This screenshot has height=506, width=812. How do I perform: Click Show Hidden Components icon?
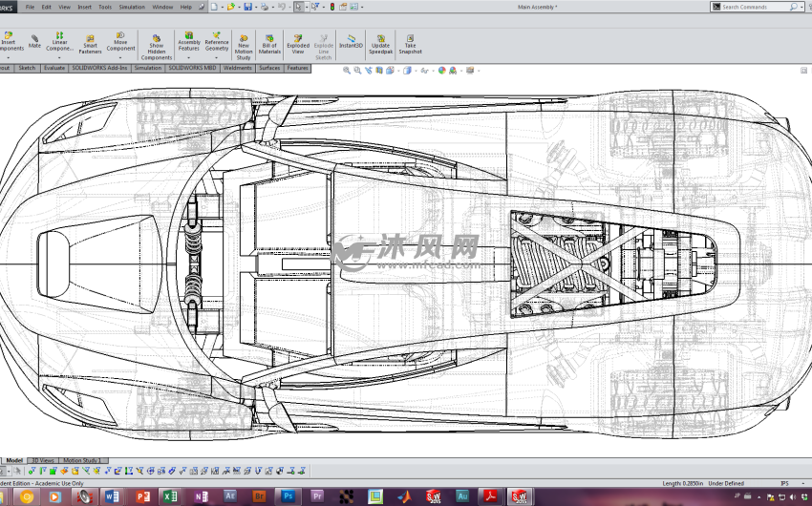(156, 40)
